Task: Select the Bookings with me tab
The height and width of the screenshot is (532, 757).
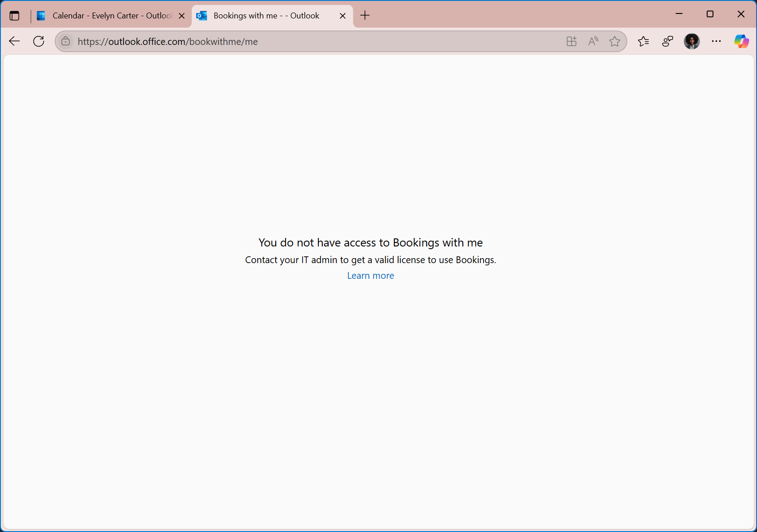Action: [272, 16]
